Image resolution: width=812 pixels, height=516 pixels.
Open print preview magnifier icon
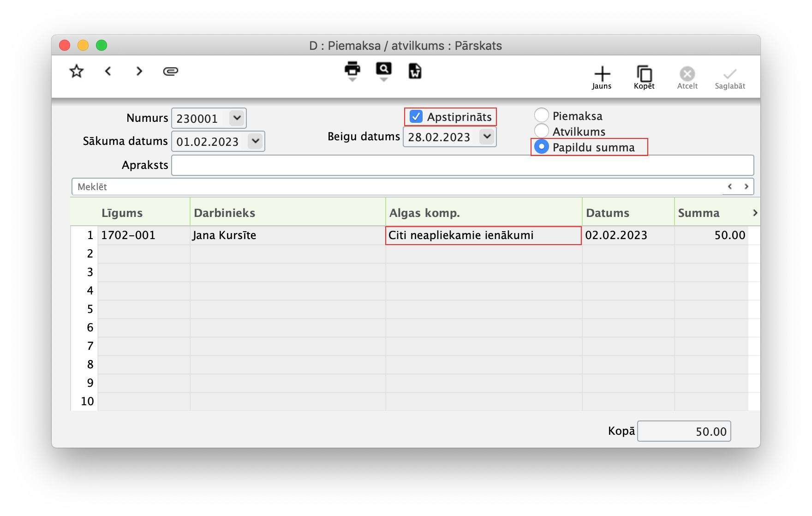(383, 69)
